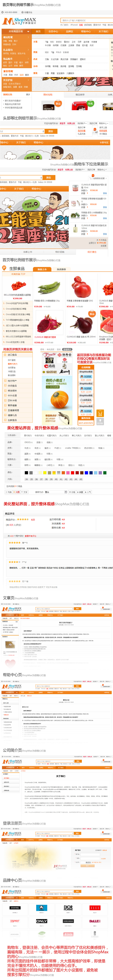
Task: Go to 首页 in the navigation bar
Action: pos(38,32)
